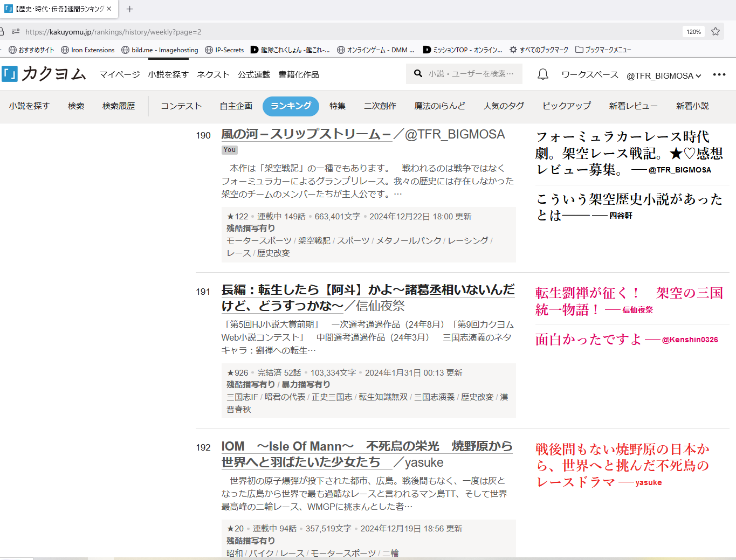Click the 三国志IF tag
The height and width of the screenshot is (560, 736).
coord(242,397)
